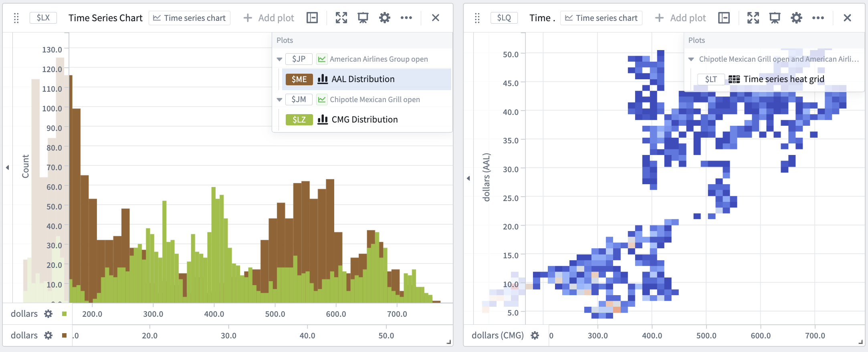This screenshot has height=352, width=868.
Task: Click the $LT plot tag
Action: coord(711,79)
